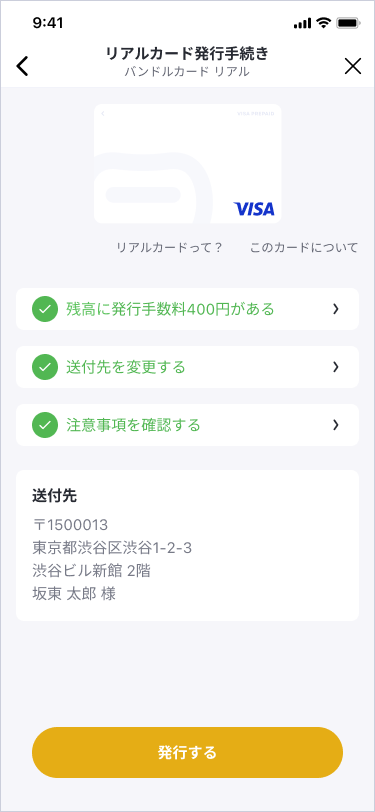Open the このカードについて link
This screenshot has height=812, width=375.
click(304, 248)
